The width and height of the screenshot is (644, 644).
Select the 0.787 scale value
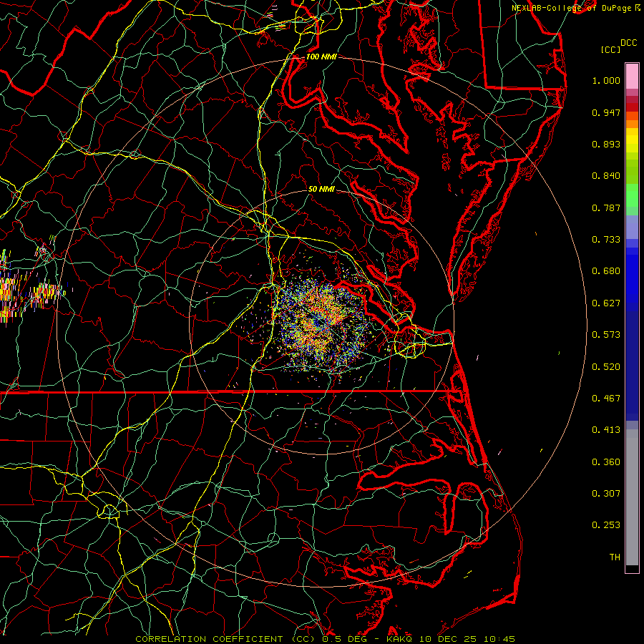[606, 208]
